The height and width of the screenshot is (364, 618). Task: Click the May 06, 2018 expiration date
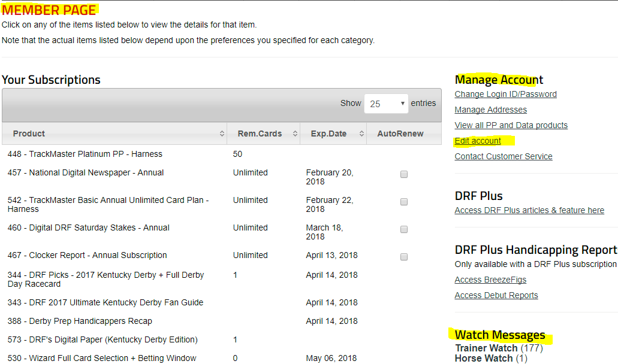point(331,358)
